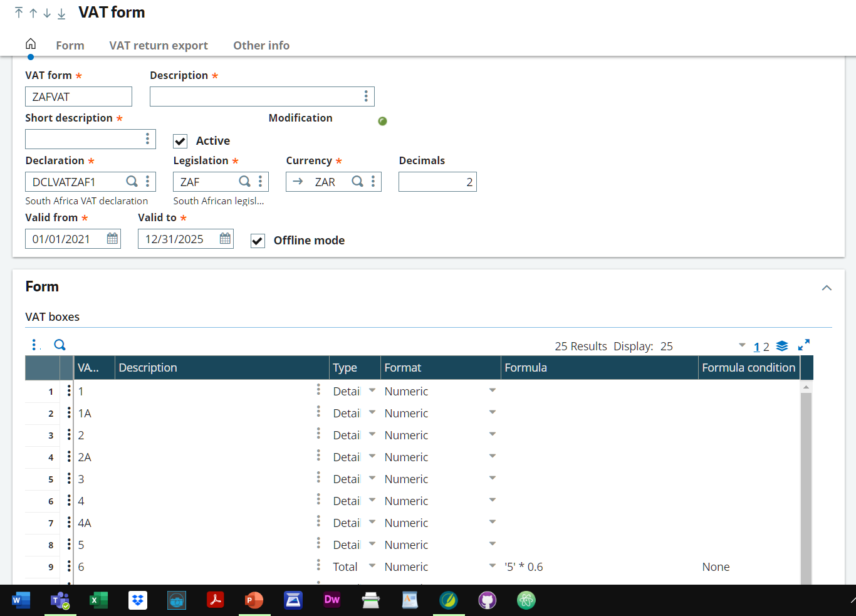Open lookup for the Currency field
This screenshot has height=616, width=856.
[x=357, y=182]
